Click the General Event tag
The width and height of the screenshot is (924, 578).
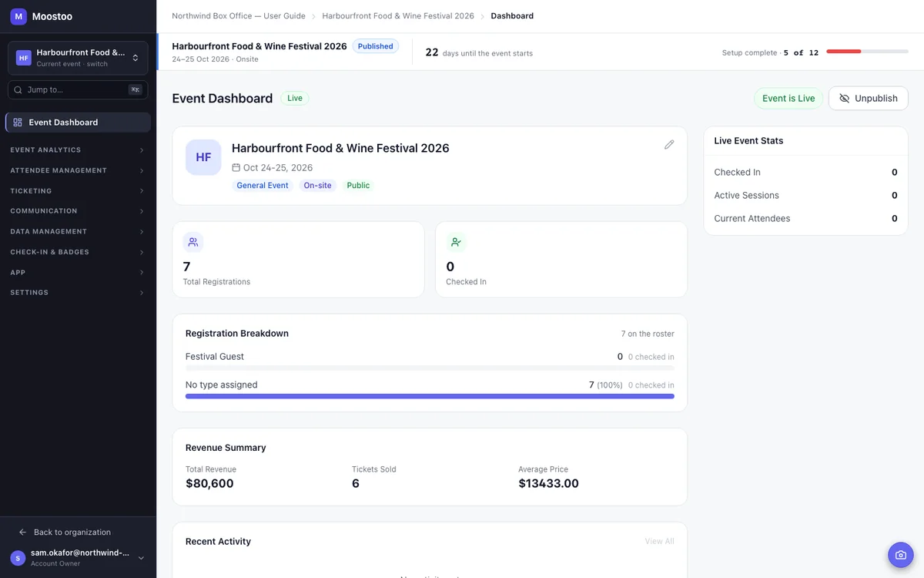tap(263, 186)
